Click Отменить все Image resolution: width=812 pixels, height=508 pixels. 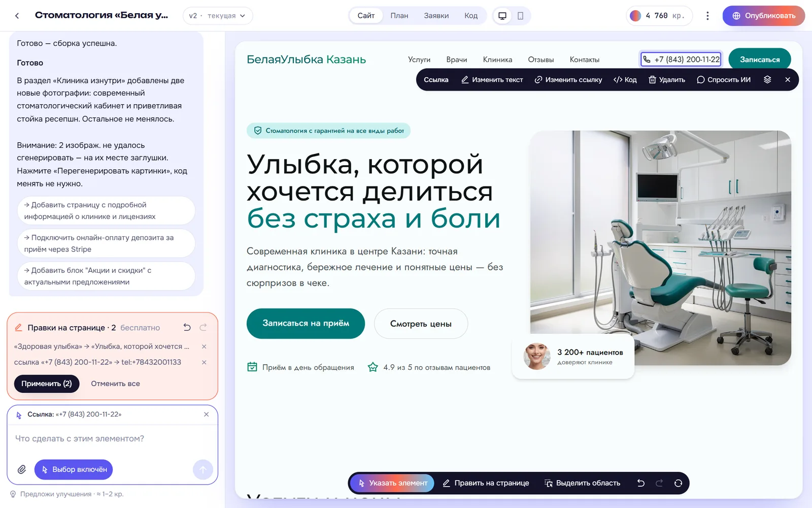coord(115,384)
